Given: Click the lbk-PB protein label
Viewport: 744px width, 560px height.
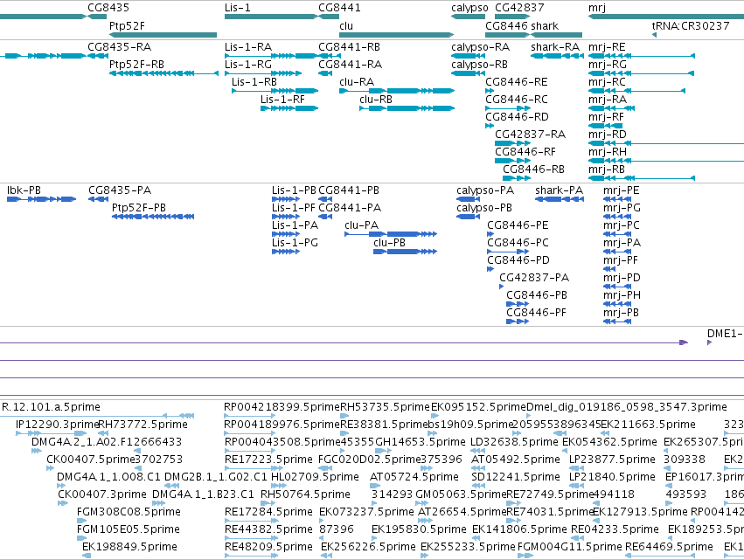Looking at the screenshot, I should click(24, 190).
